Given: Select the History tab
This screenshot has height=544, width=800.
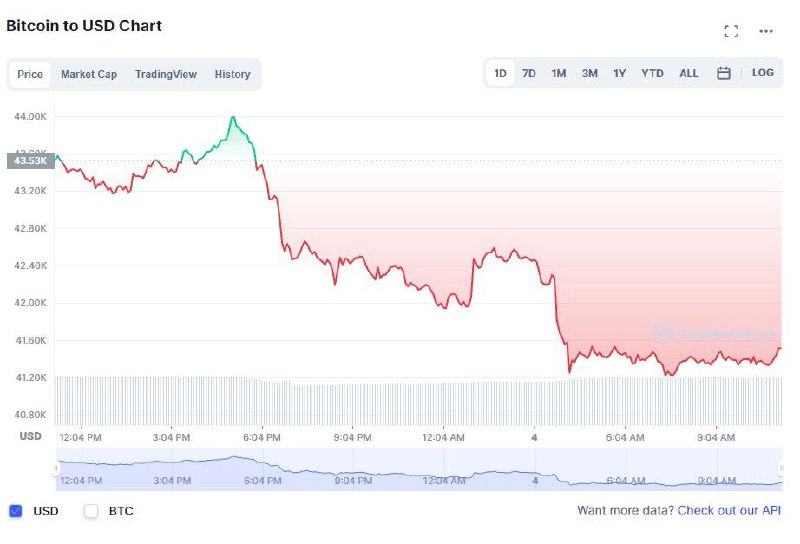Looking at the screenshot, I should click(x=232, y=74).
